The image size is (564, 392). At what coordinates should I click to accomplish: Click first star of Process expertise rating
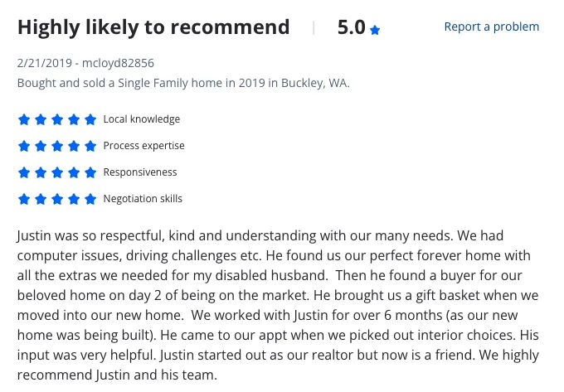tap(24, 146)
